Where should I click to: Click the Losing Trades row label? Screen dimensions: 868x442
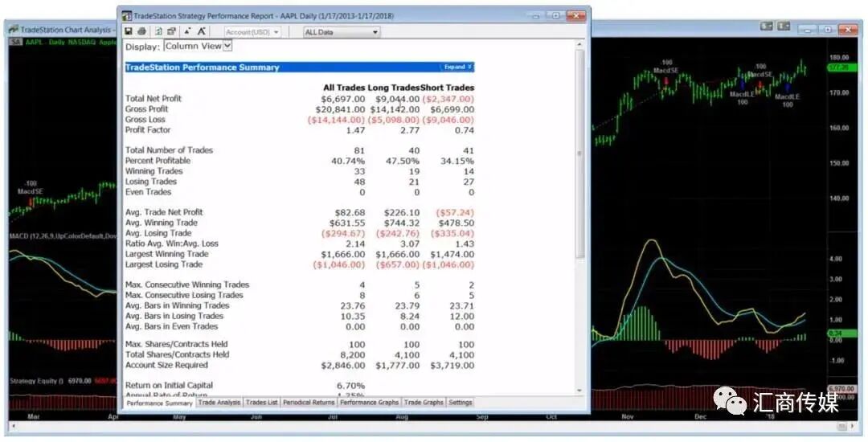click(x=151, y=182)
